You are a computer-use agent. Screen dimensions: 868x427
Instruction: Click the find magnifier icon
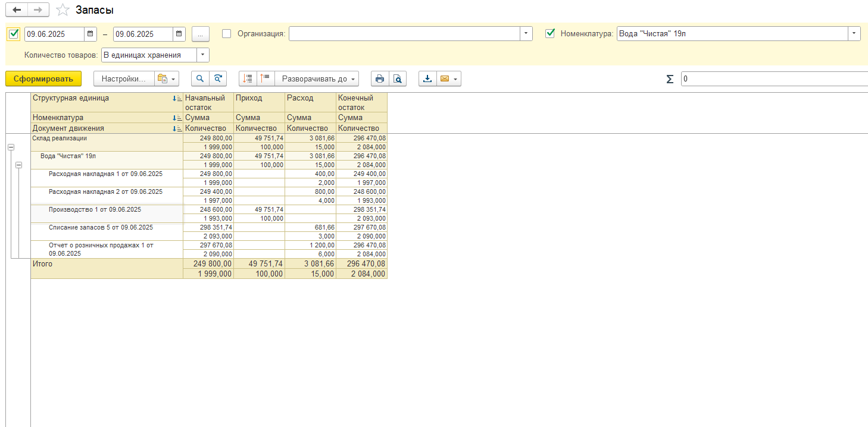coord(200,79)
